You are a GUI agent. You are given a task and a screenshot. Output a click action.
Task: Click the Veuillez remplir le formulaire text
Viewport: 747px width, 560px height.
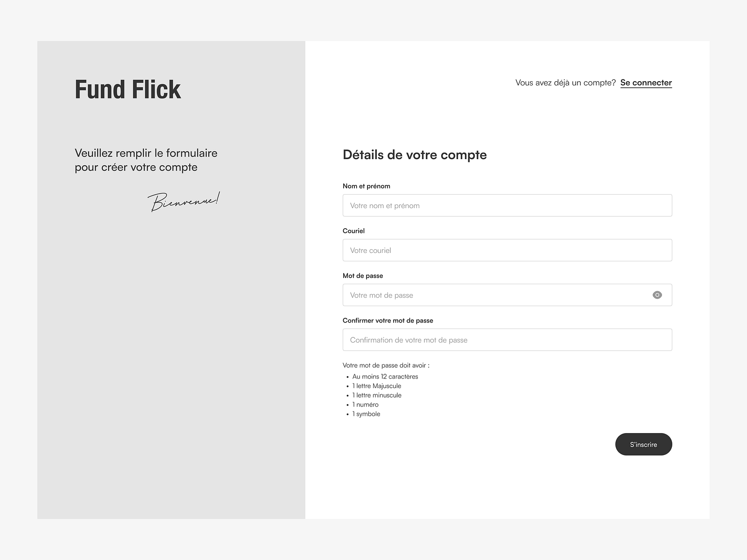coord(146,160)
